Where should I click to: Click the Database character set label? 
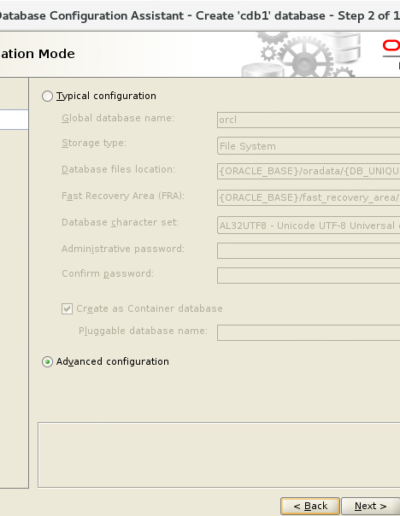click(x=120, y=222)
